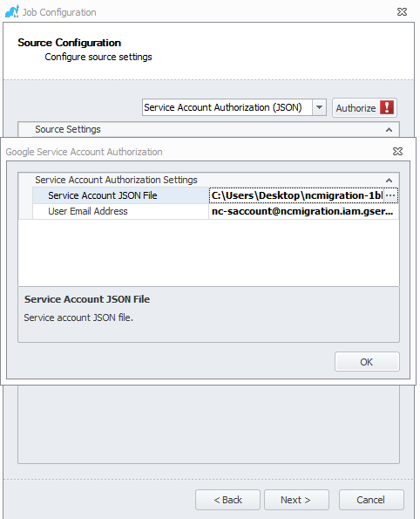Click the 'Service account JSON file.' description text
420x519 pixels.
tap(78, 318)
